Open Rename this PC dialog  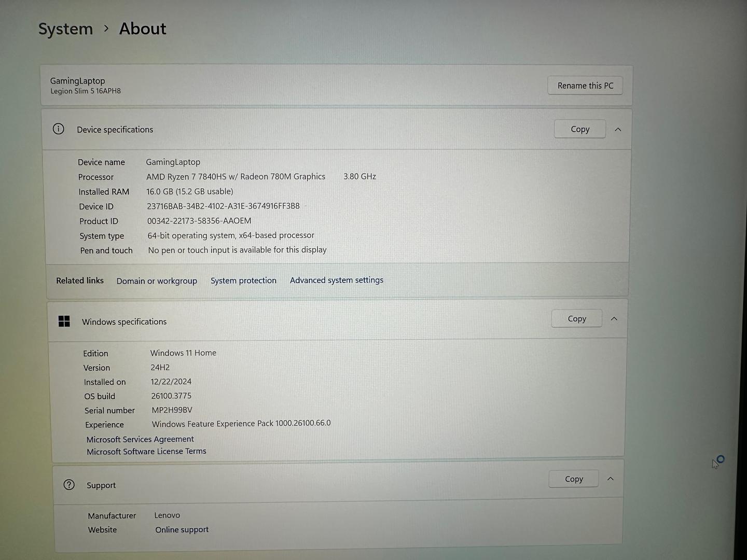585,86
